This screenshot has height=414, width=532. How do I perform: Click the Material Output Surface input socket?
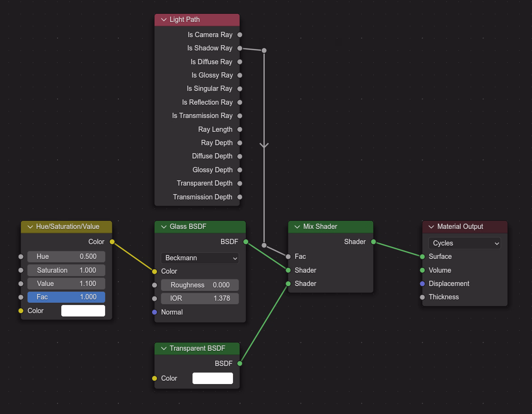point(422,256)
